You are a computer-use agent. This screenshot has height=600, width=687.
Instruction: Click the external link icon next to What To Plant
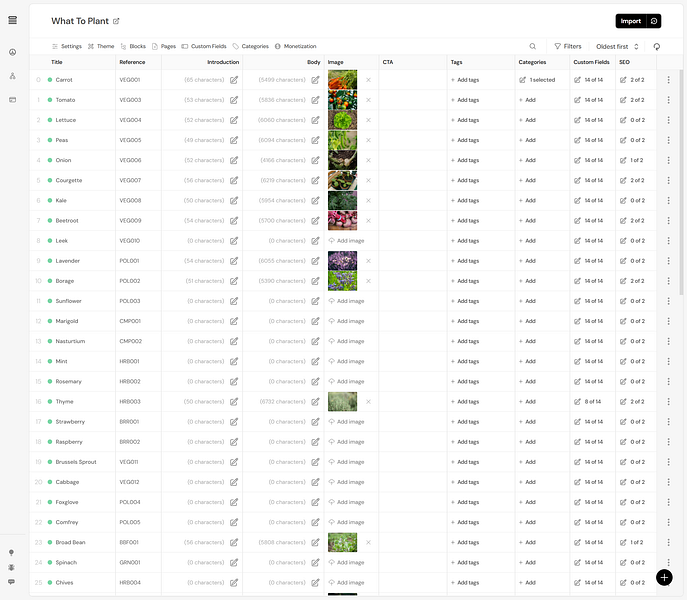(x=116, y=21)
